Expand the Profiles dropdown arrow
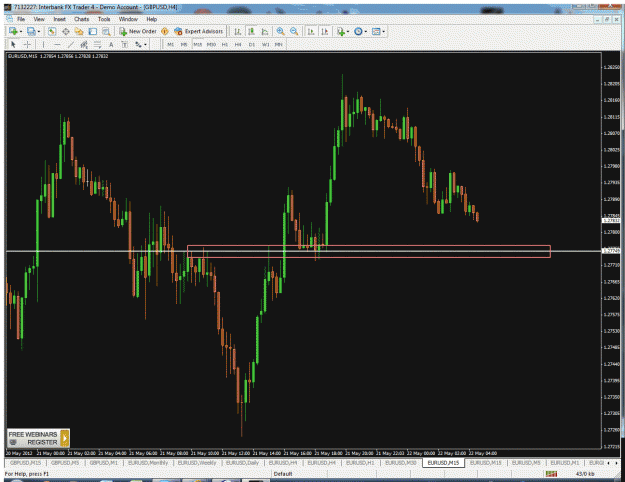 point(39,31)
